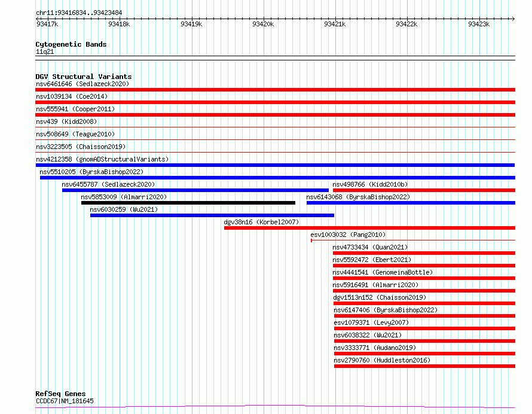Open the nsv5853009 (Almarri2020) label

pos(124,197)
